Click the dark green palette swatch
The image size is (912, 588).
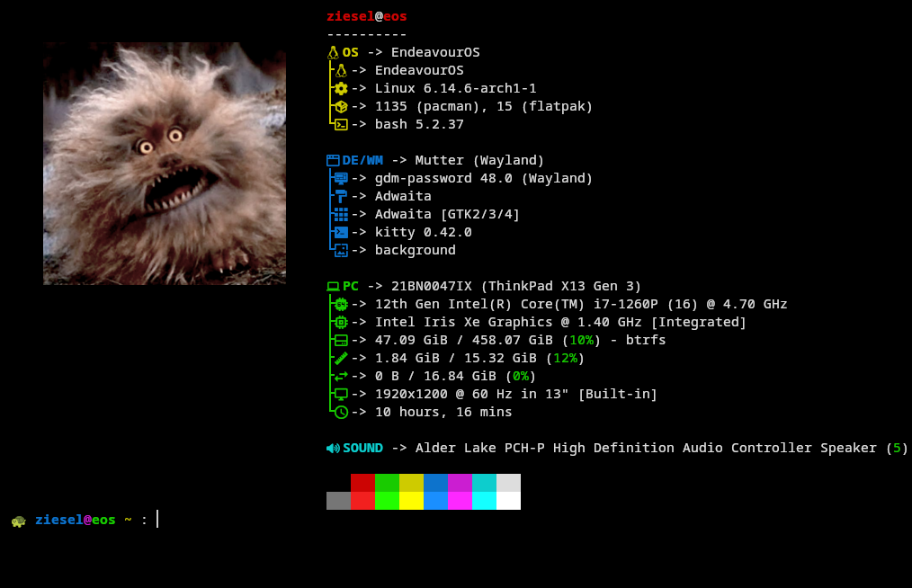click(388, 483)
